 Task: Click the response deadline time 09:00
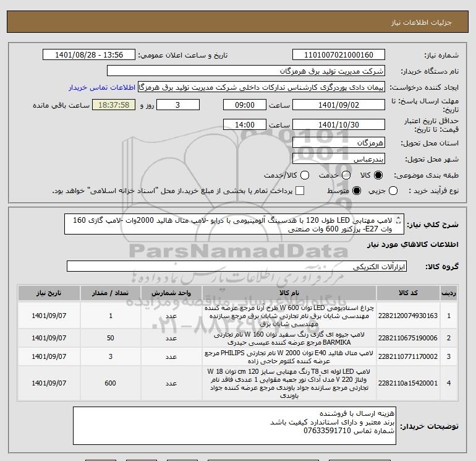pos(245,105)
